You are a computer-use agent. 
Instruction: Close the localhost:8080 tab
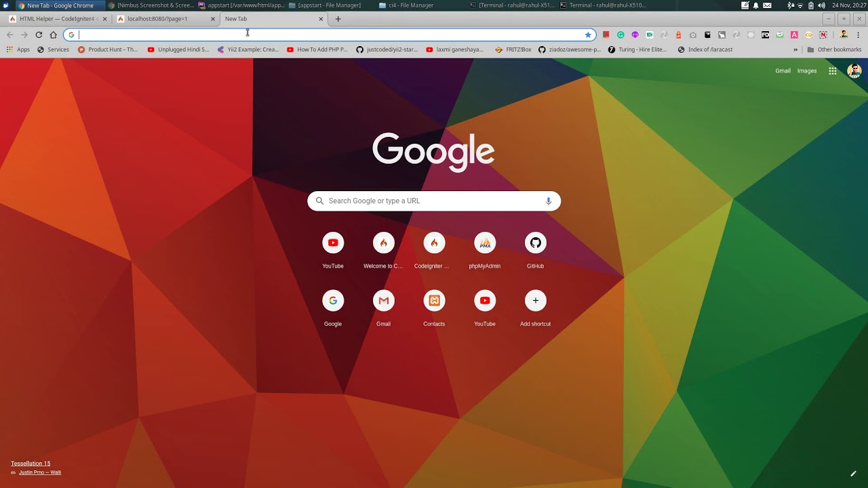[x=212, y=19]
